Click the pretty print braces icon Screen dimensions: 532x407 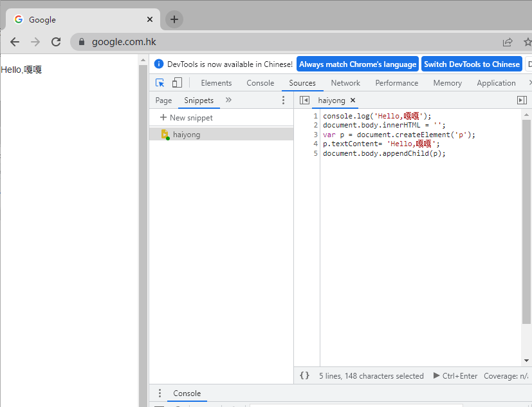pos(305,375)
